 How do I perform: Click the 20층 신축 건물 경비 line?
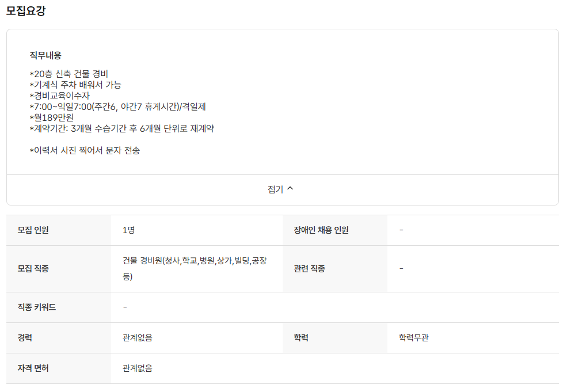(x=69, y=74)
